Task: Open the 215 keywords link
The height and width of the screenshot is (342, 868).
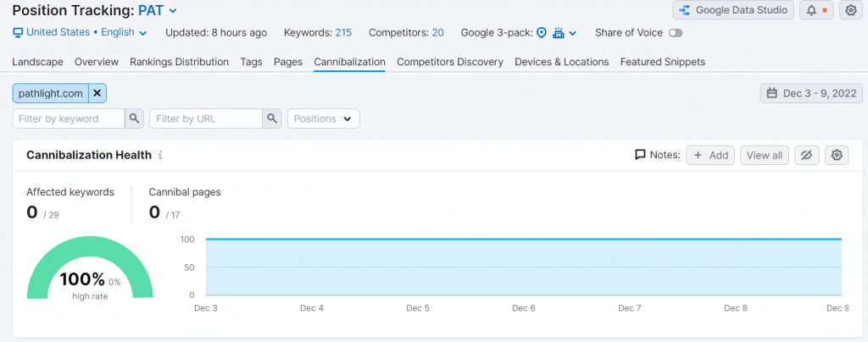Action: tap(343, 33)
